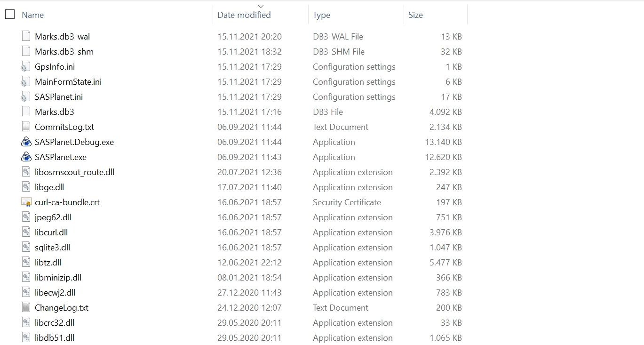644x345 pixels.
Task: Click the sort chevron above Date modified
Action: [261, 6]
